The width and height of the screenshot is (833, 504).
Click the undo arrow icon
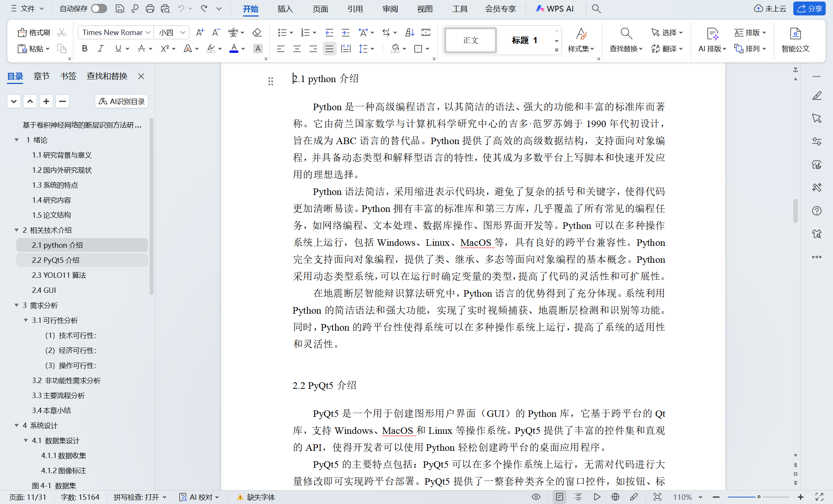[181, 8]
